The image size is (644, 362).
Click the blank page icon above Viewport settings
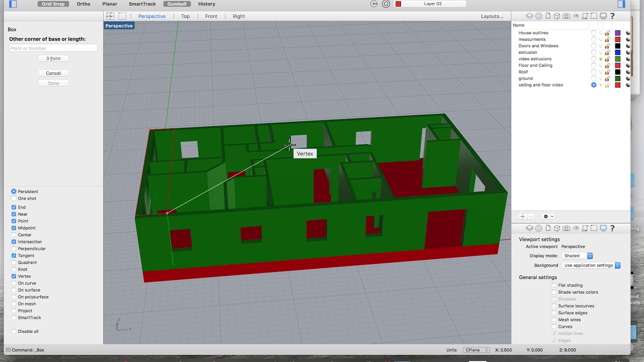tap(548, 228)
